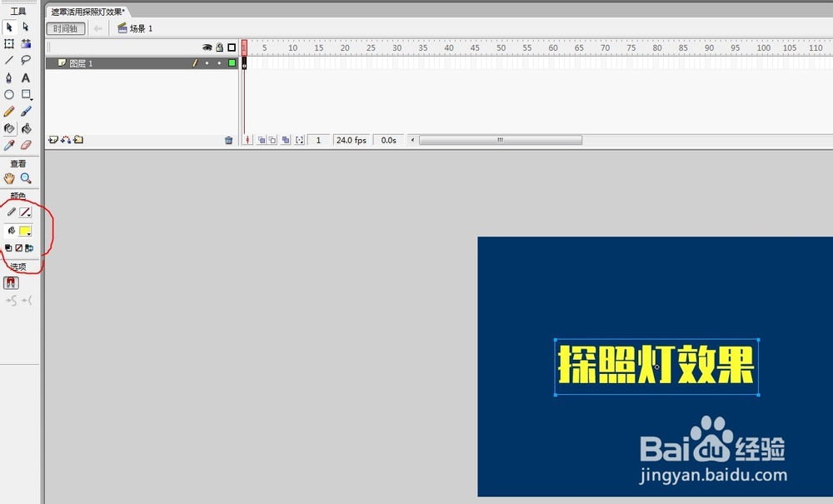833x504 pixels.
Task: Enable onion skin view in the timeline
Action: (x=260, y=140)
